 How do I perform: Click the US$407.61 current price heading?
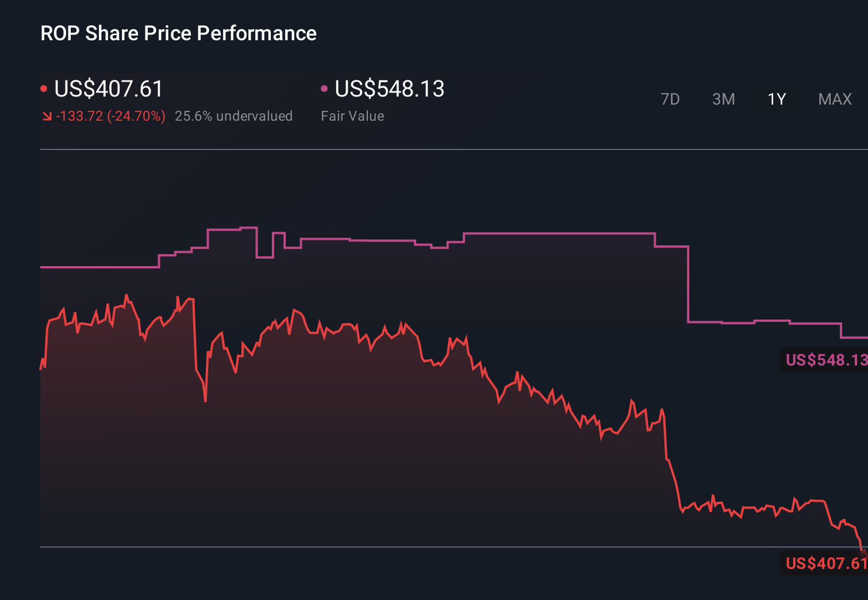109,89
